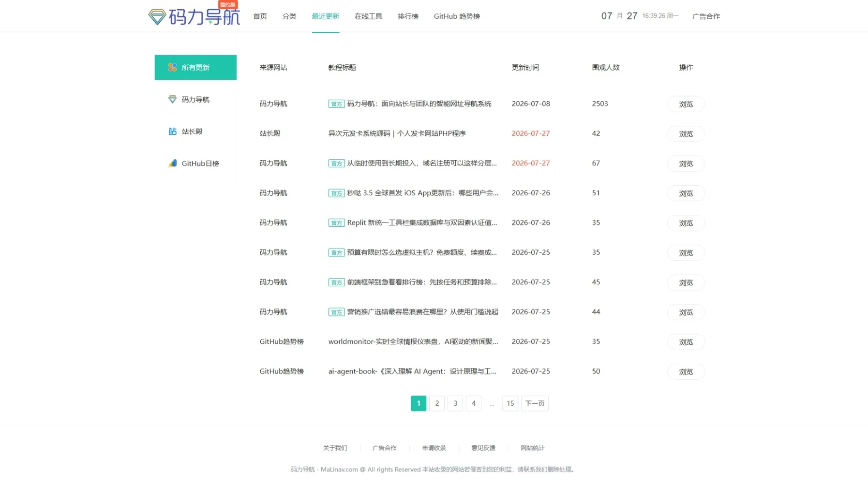Image resolution: width=868 pixels, height=487 pixels.
Task: Open article 前端框架别急着看排行榜
Action: pos(422,282)
